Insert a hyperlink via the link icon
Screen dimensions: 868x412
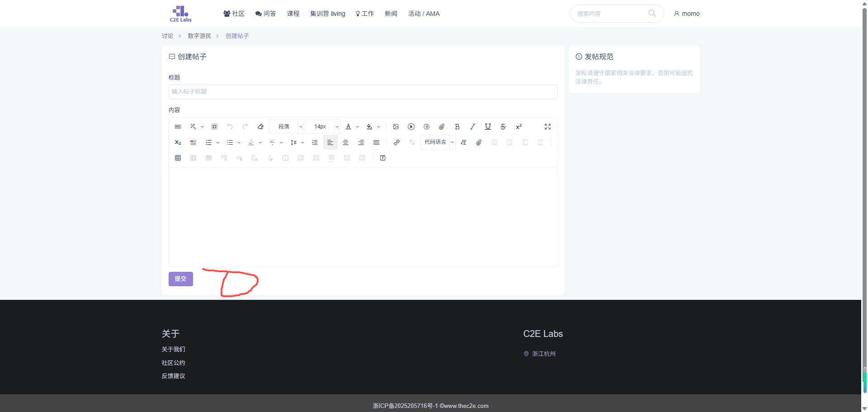pos(396,142)
